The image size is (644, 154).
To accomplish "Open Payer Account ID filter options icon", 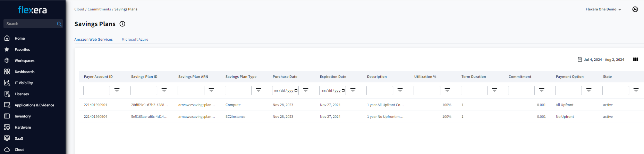I will tap(117, 90).
